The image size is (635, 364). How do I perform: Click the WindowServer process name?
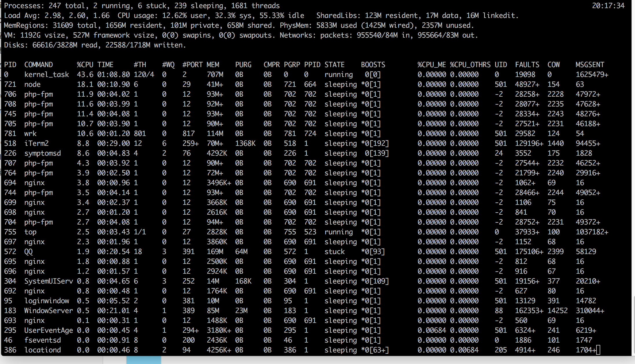[48, 311]
